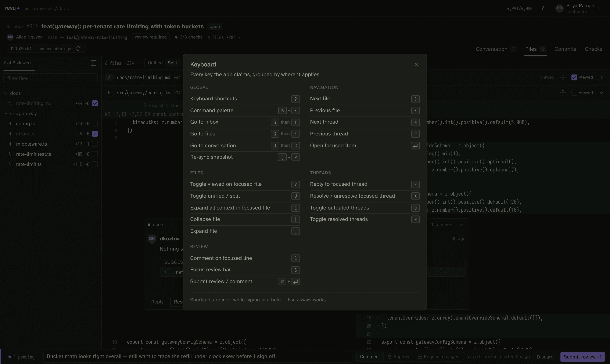Screen dimensions: 610x364
Task: Switch diff view to Unified
Action: 155,63
